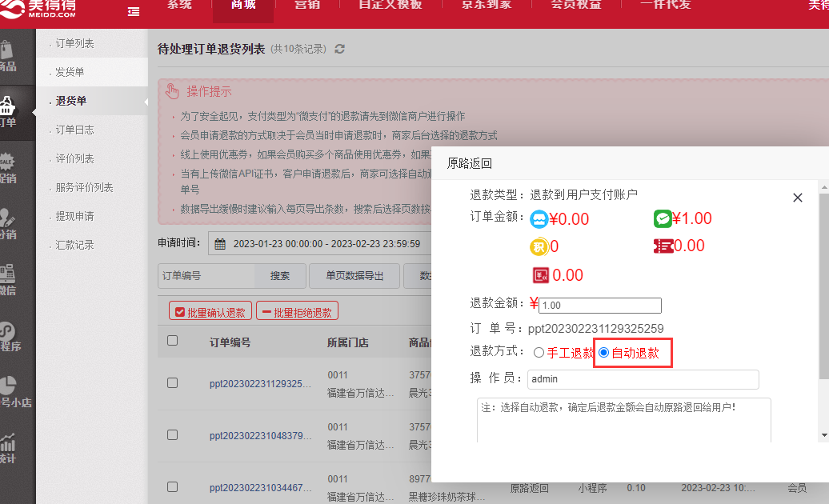Select the 手工退款 radio option

pyautogui.click(x=539, y=353)
